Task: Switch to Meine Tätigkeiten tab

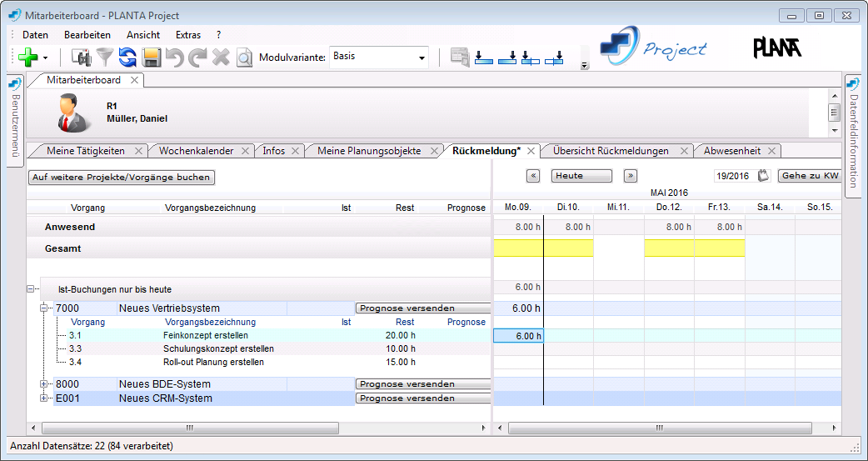Action: (86, 151)
